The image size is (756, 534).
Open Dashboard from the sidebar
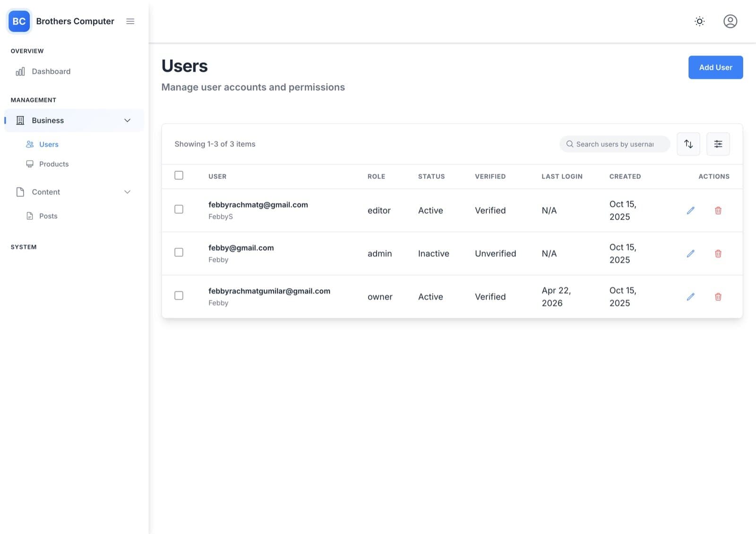pyautogui.click(x=51, y=71)
